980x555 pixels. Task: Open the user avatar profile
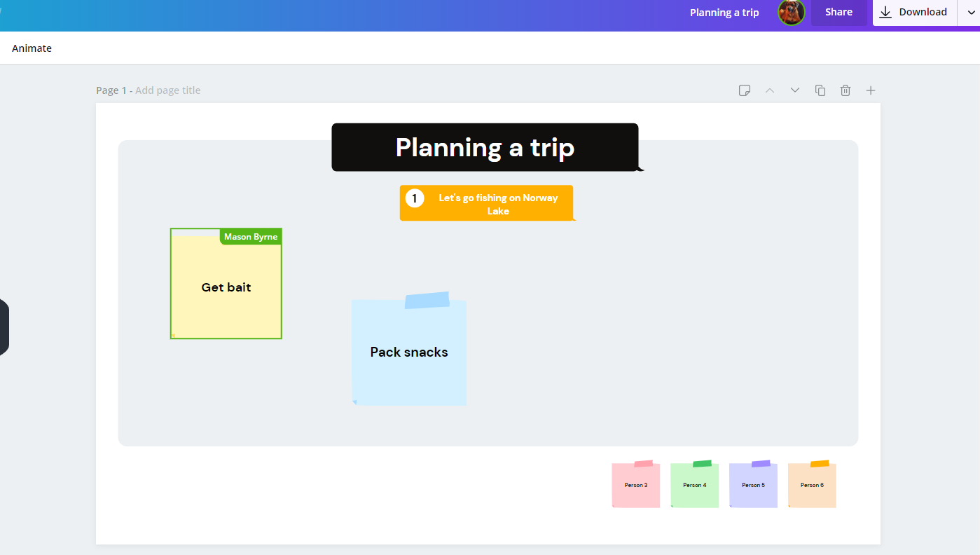(791, 12)
